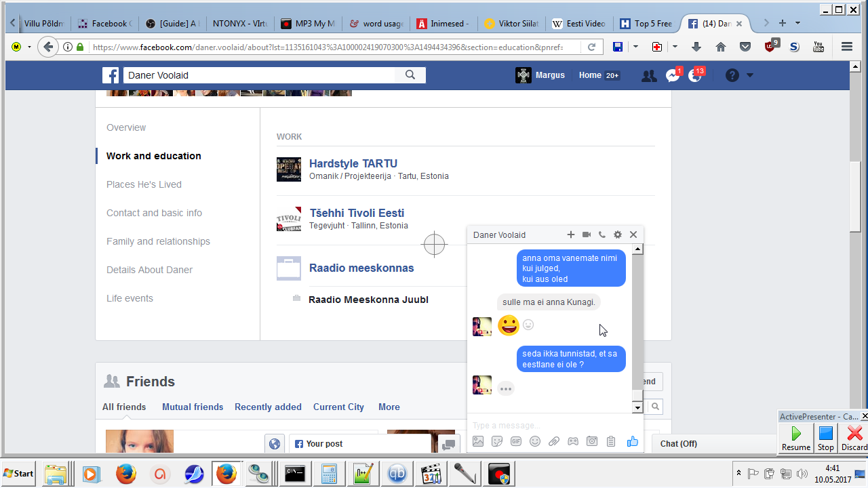
Task: Reload the page in Firefox
Action: [591, 47]
